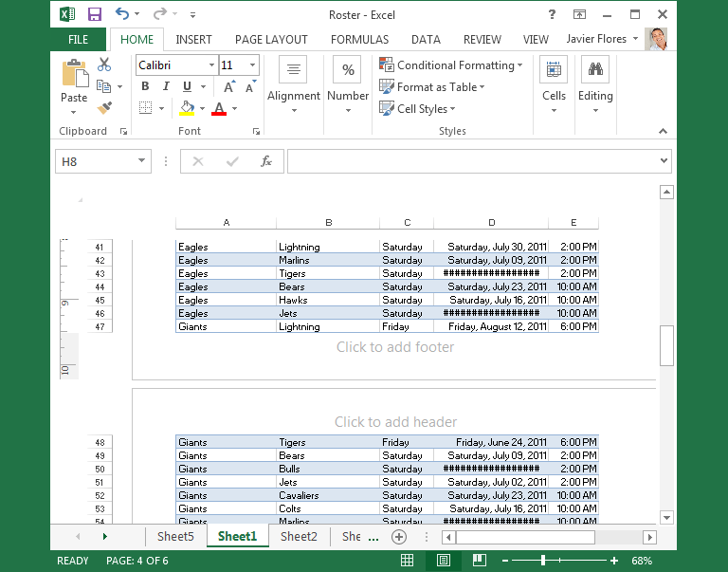
Task: Toggle Italic formatting
Action: pyautogui.click(x=166, y=86)
